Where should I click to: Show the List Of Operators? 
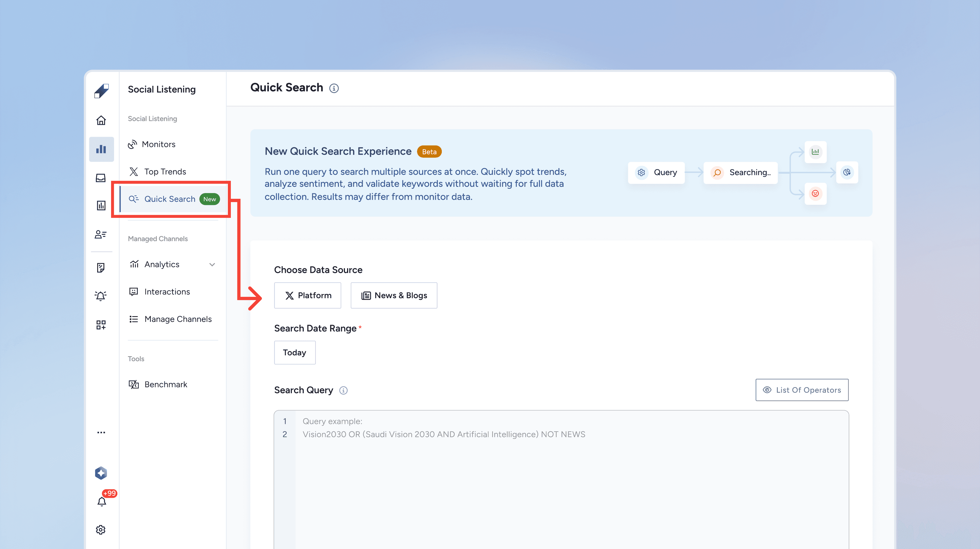point(802,390)
